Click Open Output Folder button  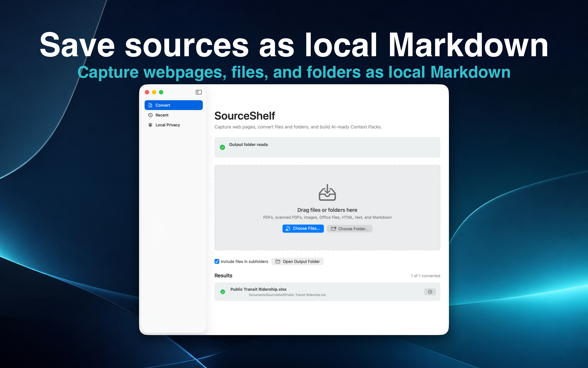[297, 261]
